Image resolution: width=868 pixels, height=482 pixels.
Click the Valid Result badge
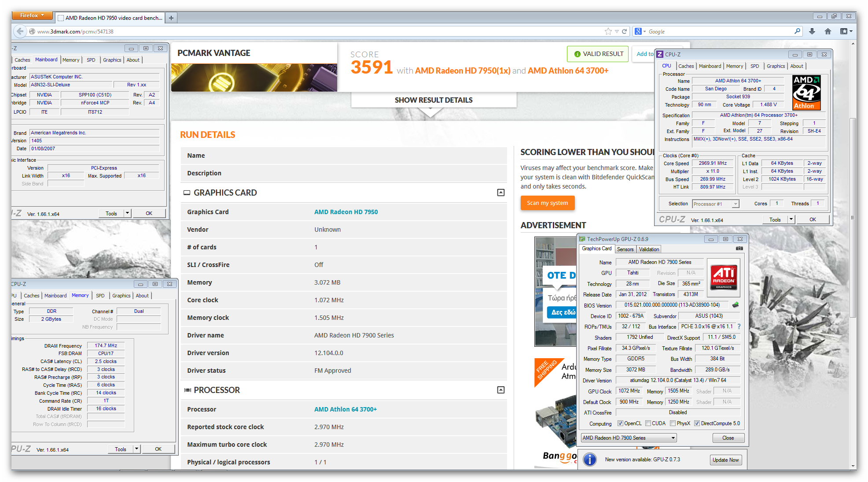pyautogui.click(x=598, y=54)
